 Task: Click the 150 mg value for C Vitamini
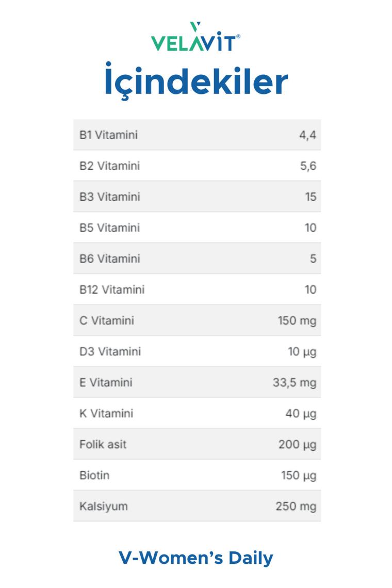[x=297, y=321]
